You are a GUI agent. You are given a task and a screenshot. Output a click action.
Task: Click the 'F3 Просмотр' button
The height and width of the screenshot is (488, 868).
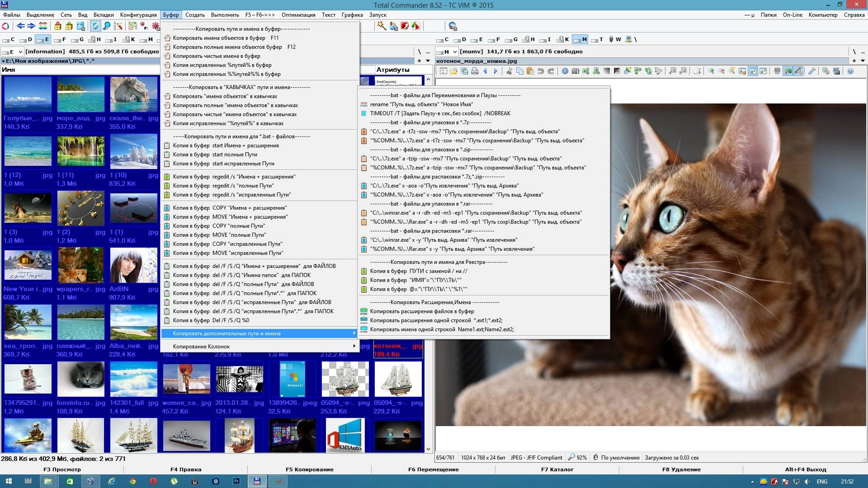[62, 469]
